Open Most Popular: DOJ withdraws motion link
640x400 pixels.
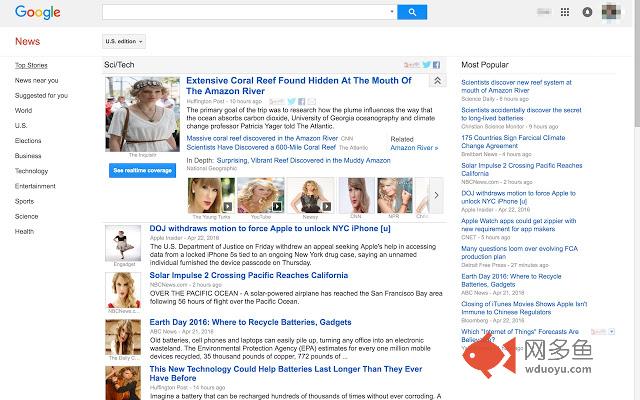click(518, 197)
